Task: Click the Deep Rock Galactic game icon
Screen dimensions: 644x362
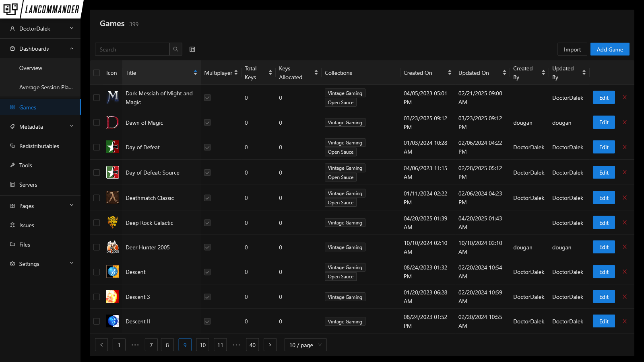Action: click(113, 222)
